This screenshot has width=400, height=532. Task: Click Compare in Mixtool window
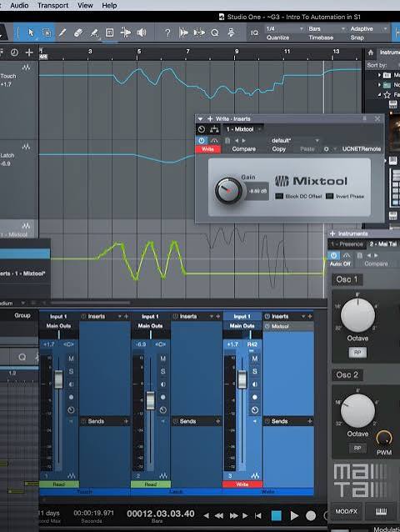243,149
